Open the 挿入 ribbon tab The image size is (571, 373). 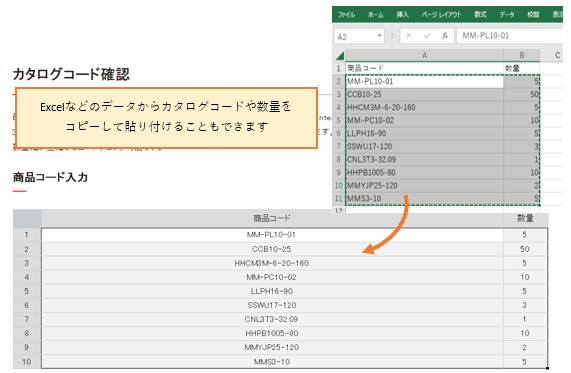tap(402, 15)
